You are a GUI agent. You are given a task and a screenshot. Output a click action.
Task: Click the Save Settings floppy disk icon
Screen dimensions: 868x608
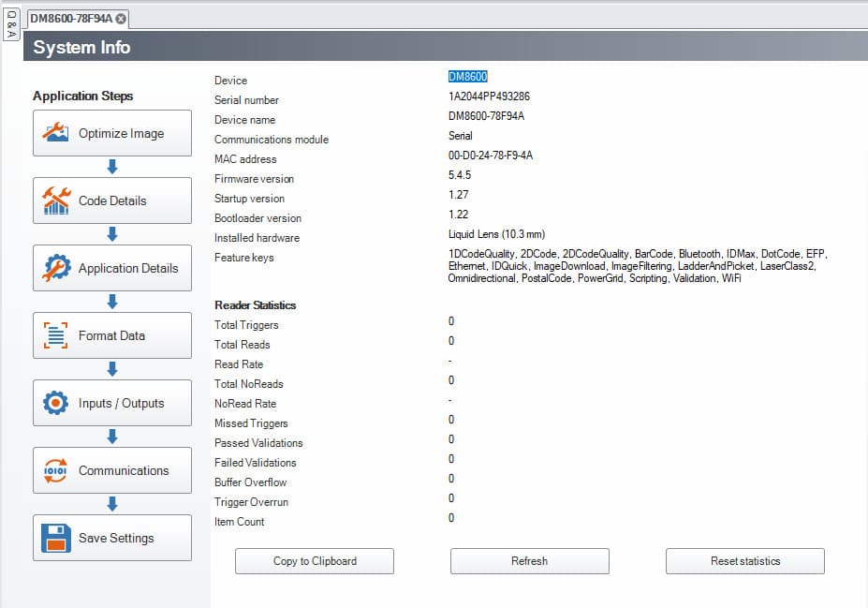click(56, 538)
